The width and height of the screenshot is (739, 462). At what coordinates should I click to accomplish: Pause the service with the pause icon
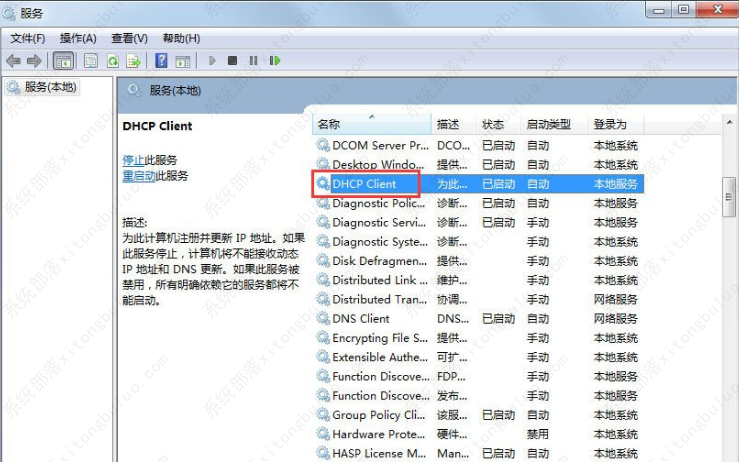[x=254, y=60]
